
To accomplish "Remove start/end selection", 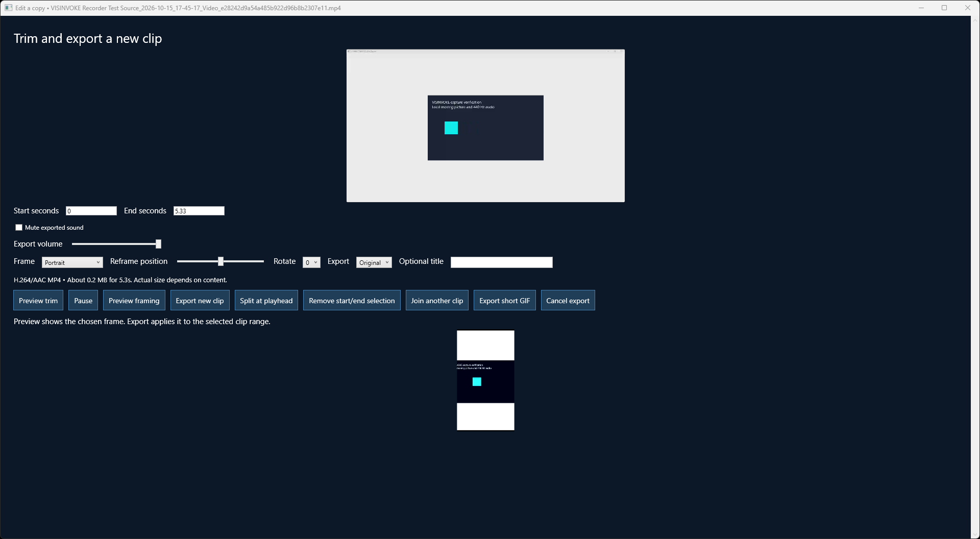I will point(352,300).
